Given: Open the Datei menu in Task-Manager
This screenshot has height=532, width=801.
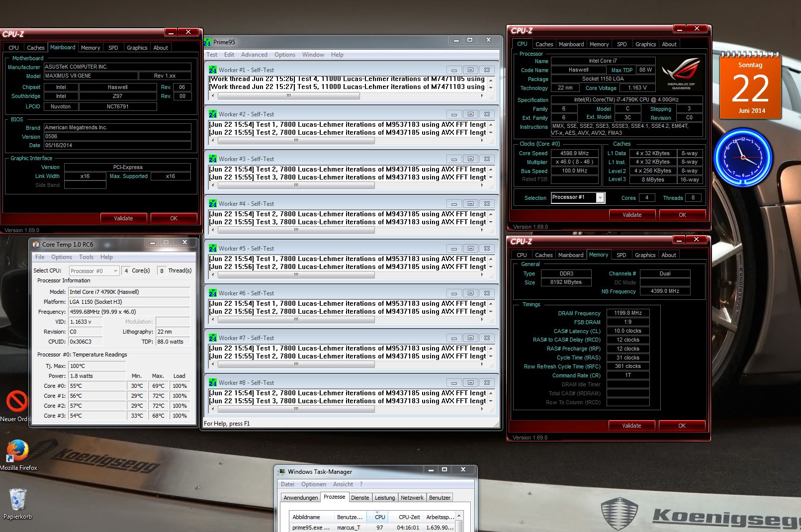Looking at the screenshot, I should (287, 484).
